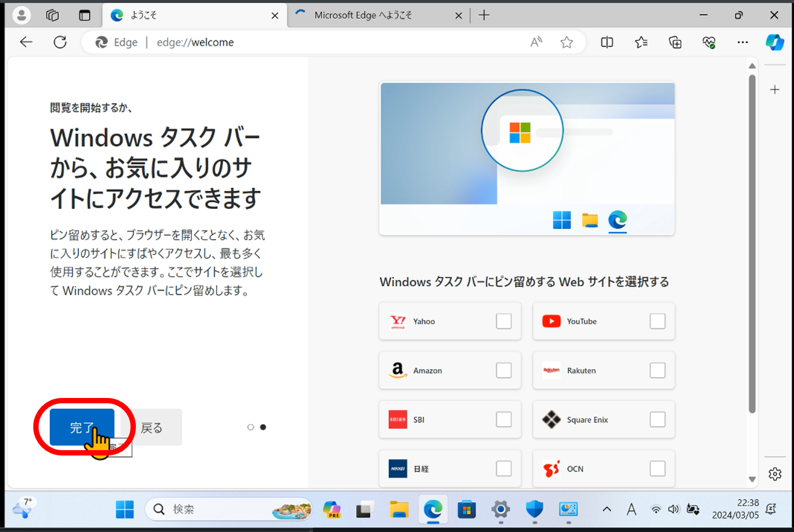794x532 pixels.
Task: Open split screen view
Action: click(x=606, y=42)
